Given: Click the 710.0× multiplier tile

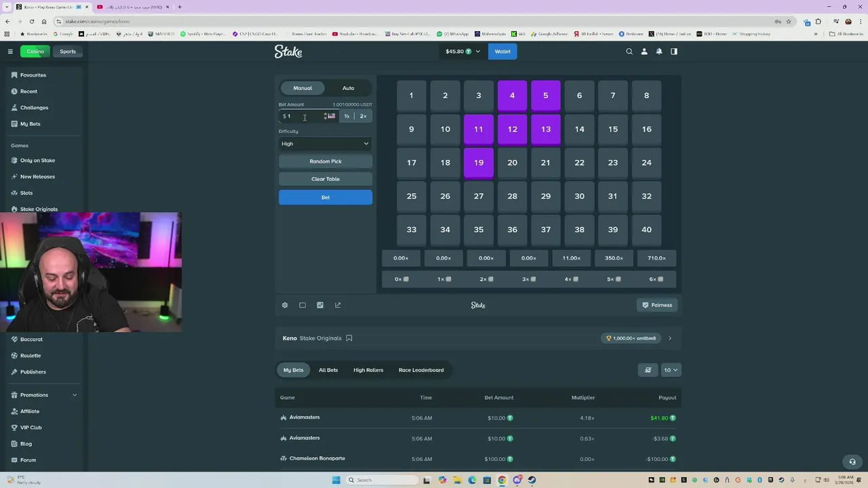Looking at the screenshot, I should 656,258.
